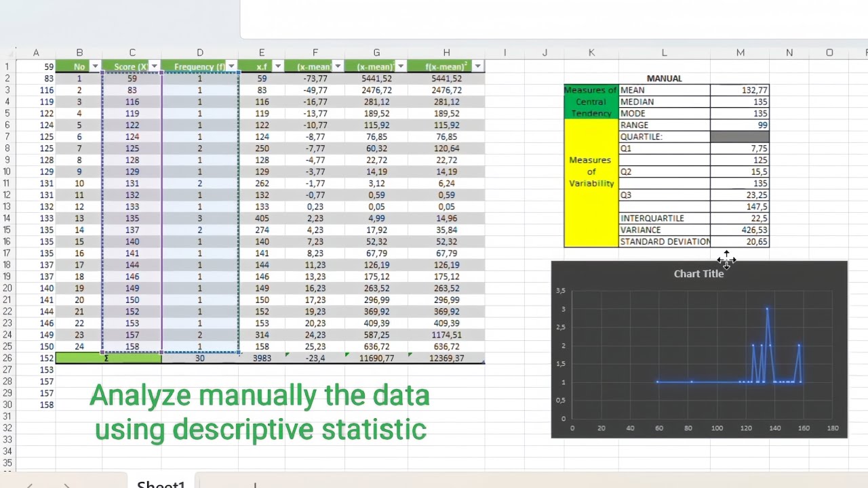The image size is (868, 488).
Task: Select the worksheet Select All corner triangle
Action: coord(8,53)
